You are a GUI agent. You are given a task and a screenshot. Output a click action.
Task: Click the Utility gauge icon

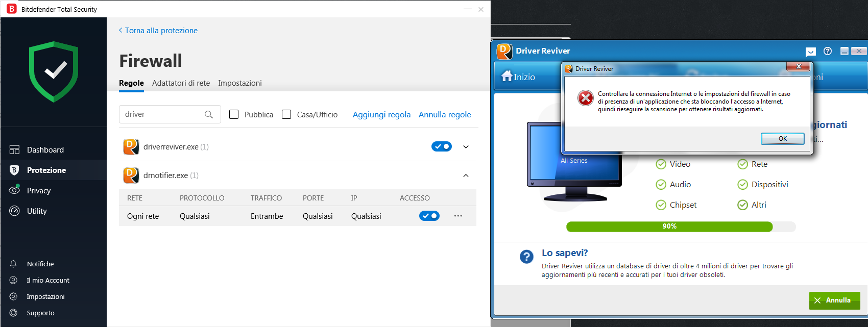(x=14, y=211)
